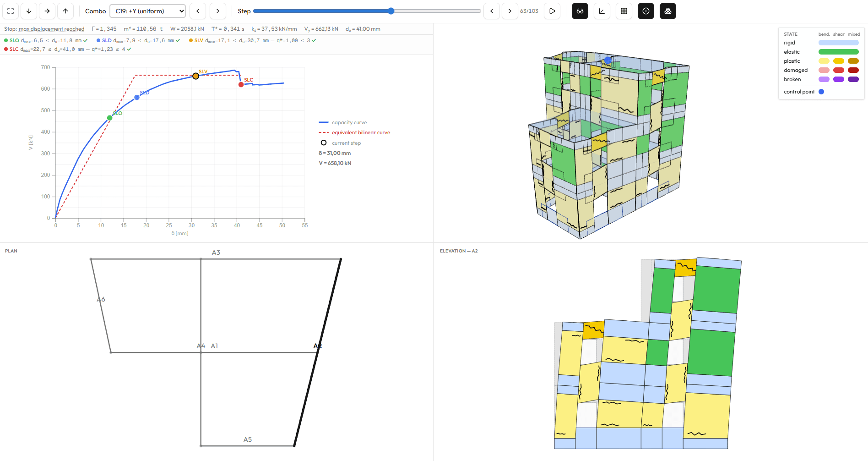The image size is (868, 461).
Task: Toggle the 3D cubes model icon
Action: pos(668,11)
